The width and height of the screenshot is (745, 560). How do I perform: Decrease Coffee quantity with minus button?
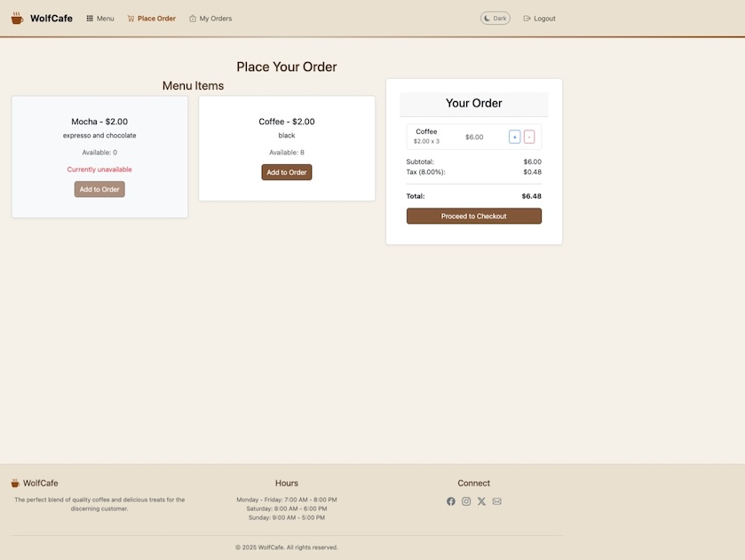529,137
